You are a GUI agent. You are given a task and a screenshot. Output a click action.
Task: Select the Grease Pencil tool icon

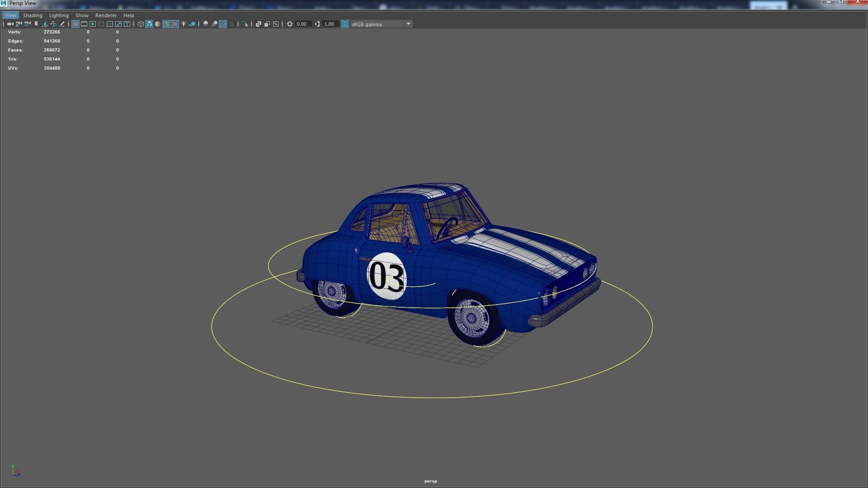pyautogui.click(x=62, y=24)
